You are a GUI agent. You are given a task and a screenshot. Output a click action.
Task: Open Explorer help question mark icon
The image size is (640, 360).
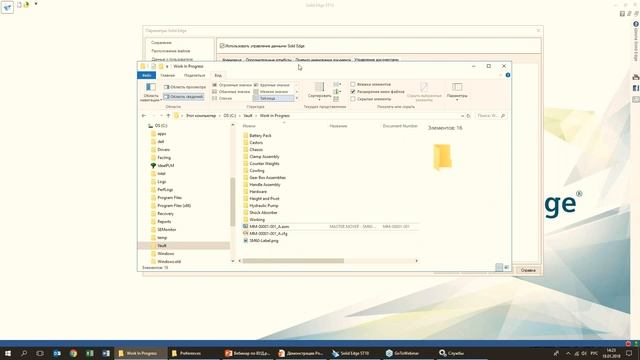[x=508, y=75]
